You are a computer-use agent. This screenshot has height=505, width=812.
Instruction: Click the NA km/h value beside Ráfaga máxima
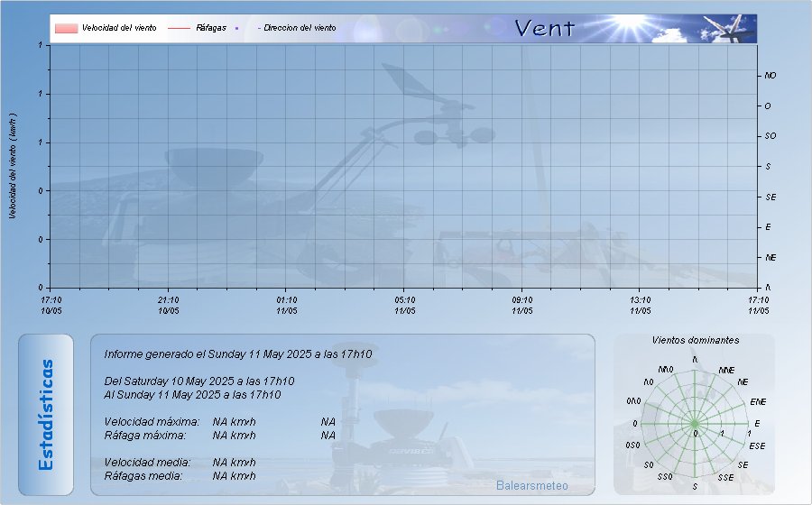(x=234, y=436)
